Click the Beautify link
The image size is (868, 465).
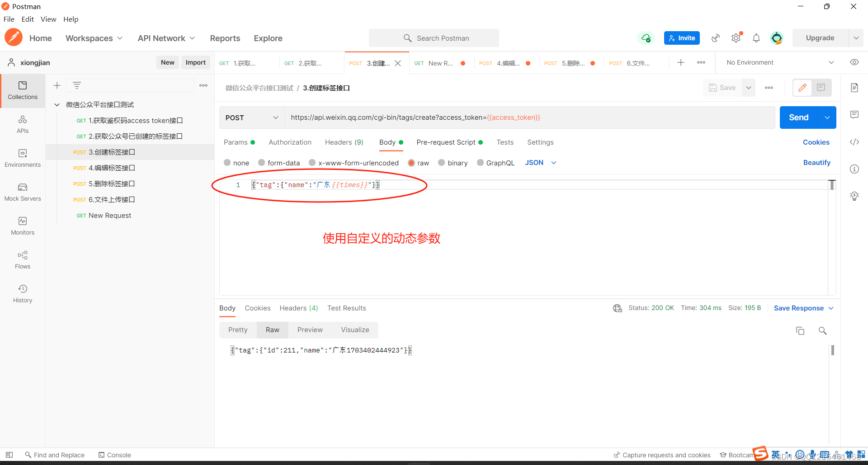pos(817,163)
